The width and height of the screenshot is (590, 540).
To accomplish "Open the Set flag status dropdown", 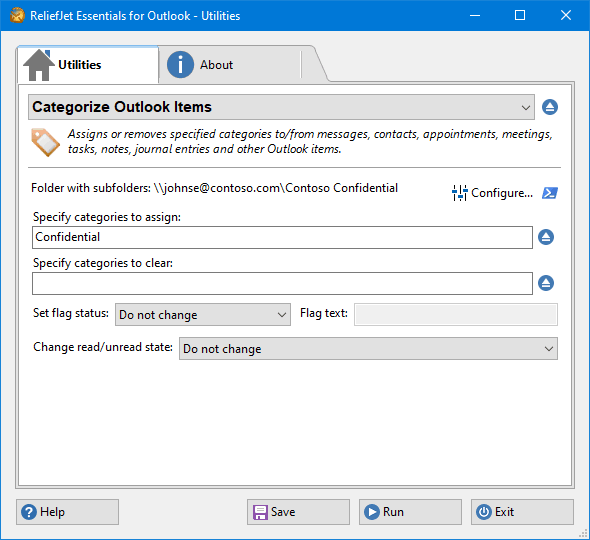I will tap(203, 315).
